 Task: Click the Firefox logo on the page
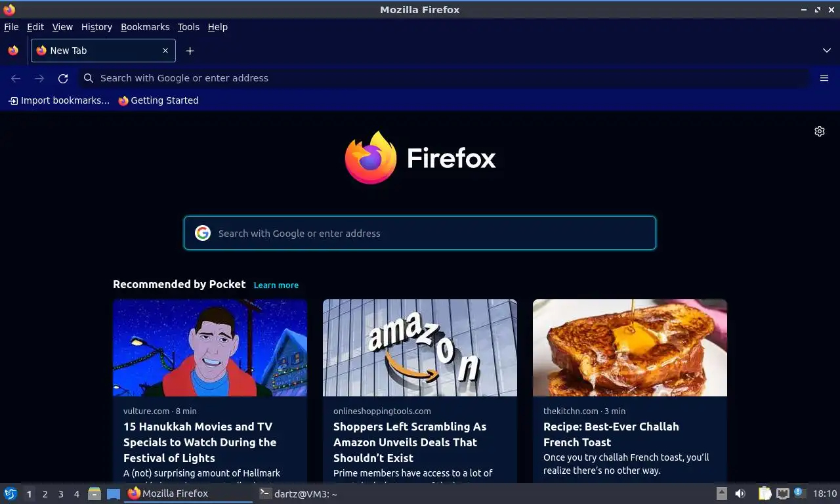pyautogui.click(x=421, y=157)
